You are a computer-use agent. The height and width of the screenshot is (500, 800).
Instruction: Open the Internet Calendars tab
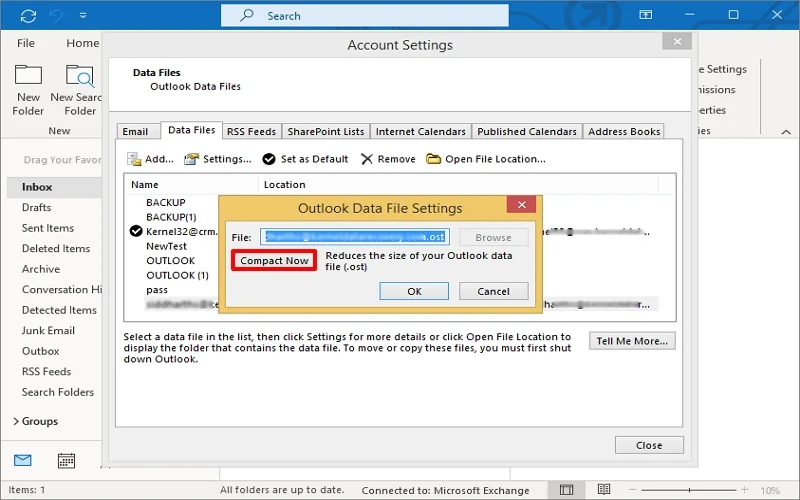[420, 131]
